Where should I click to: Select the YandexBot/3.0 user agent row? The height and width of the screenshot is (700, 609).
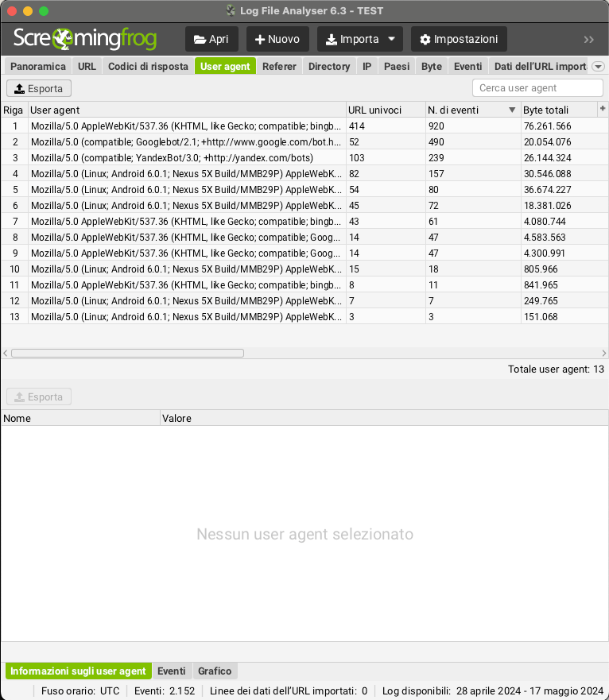tap(186, 157)
